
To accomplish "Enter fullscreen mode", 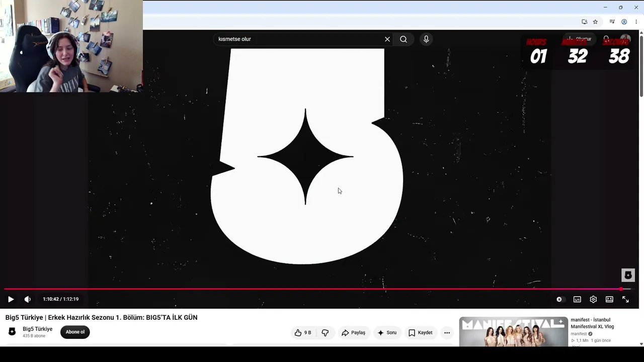I will click(x=625, y=299).
